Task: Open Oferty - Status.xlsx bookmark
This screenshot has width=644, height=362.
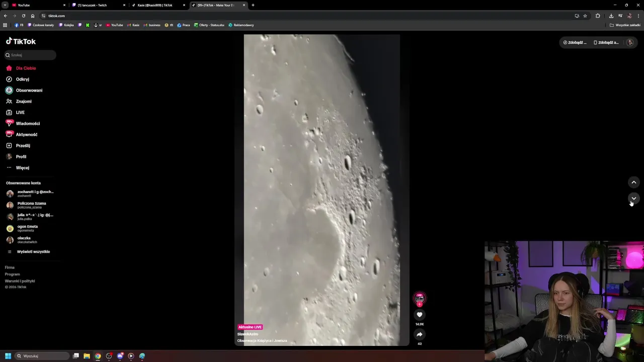Action: [x=209, y=25]
